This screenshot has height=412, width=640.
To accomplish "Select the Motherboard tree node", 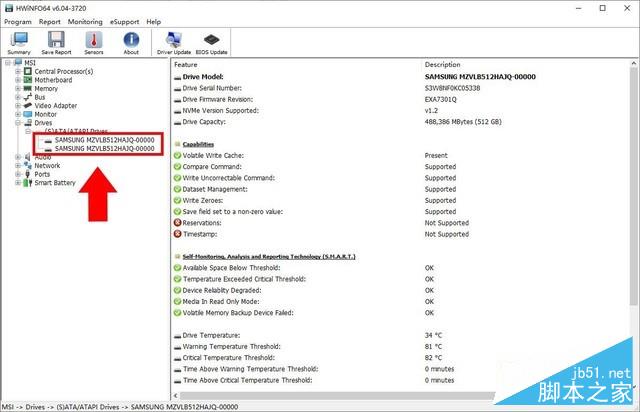I will click(x=53, y=80).
